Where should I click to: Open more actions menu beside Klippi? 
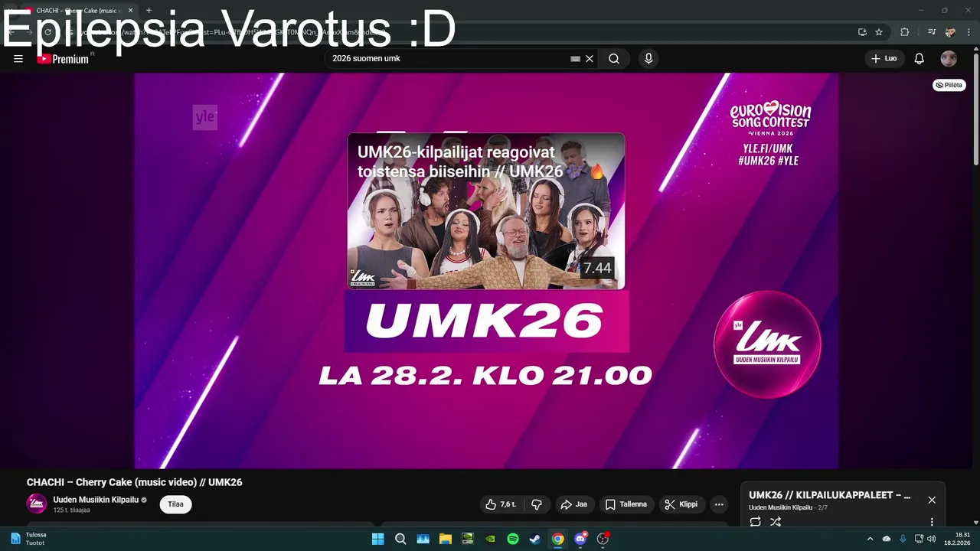[719, 504]
